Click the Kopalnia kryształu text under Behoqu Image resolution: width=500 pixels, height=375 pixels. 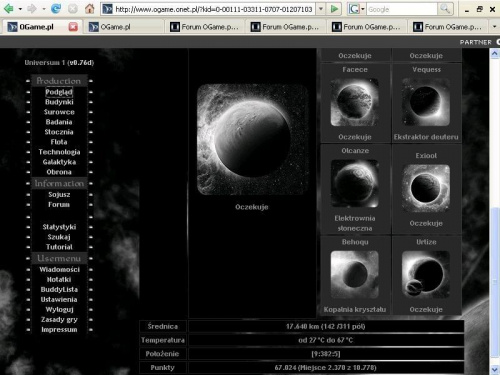point(355,310)
